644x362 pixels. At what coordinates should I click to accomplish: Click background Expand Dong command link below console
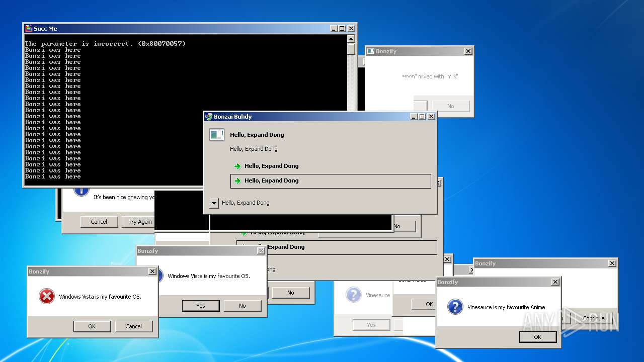337,247
